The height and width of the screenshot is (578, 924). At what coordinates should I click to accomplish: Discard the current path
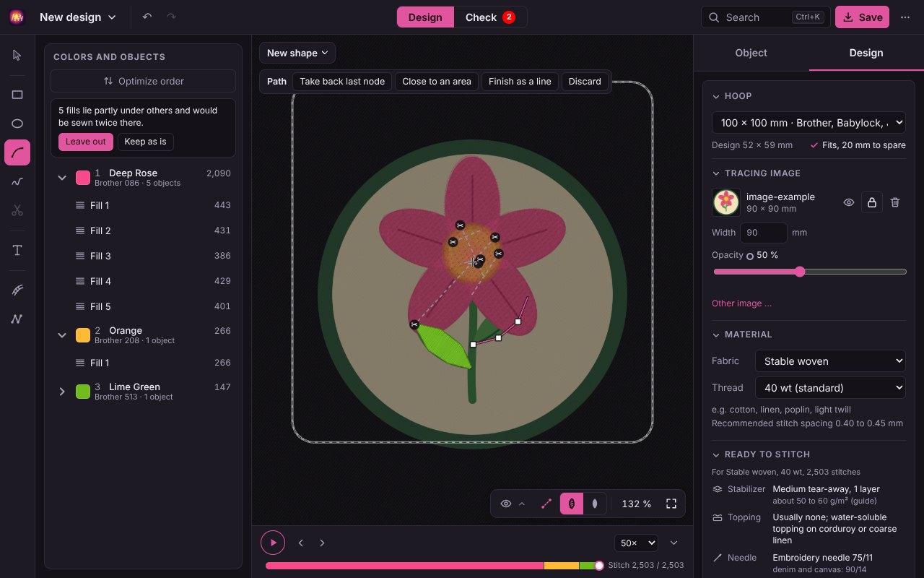(x=585, y=82)
